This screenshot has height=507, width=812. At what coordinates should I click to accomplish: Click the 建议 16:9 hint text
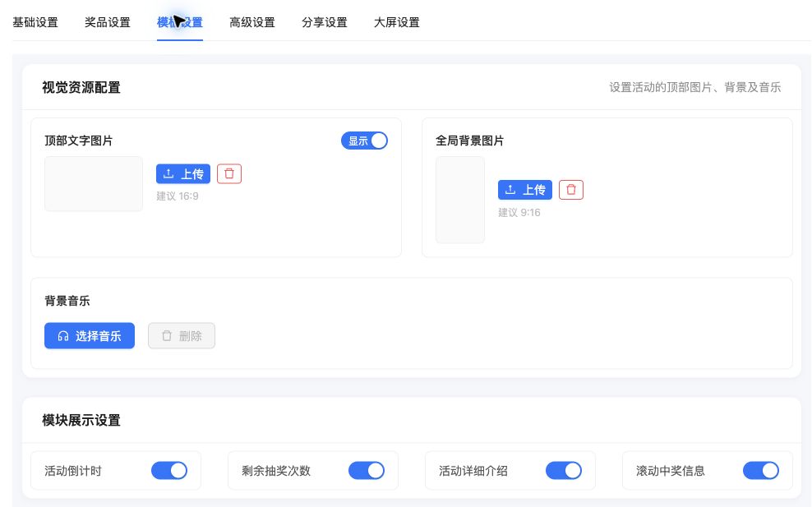tap(177, 196)
